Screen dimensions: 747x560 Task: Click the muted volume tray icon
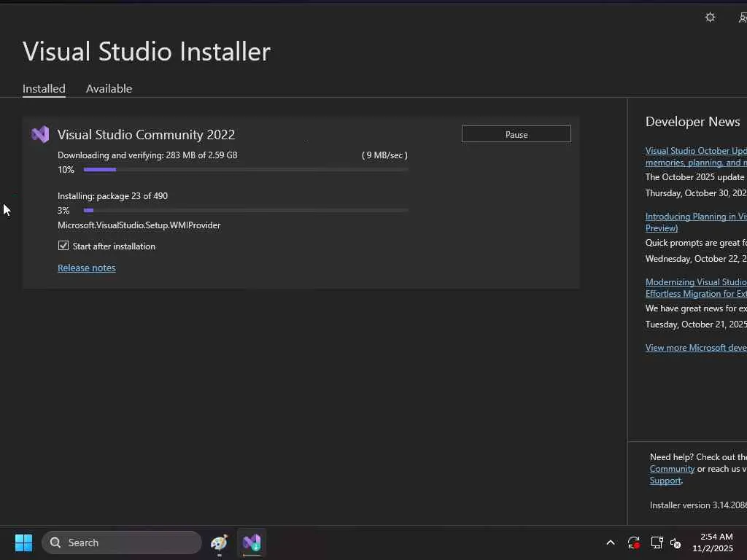pos(676,542)
